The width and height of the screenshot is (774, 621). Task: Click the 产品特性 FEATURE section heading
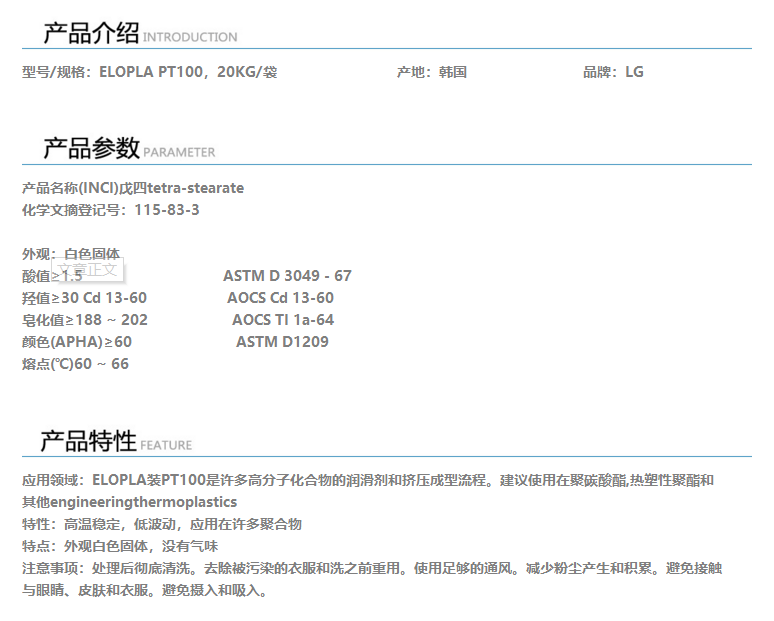[115, 442]
